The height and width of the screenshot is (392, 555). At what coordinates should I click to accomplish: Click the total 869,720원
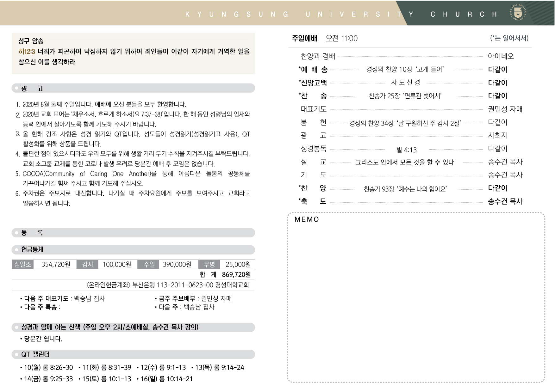coord(236,274)
